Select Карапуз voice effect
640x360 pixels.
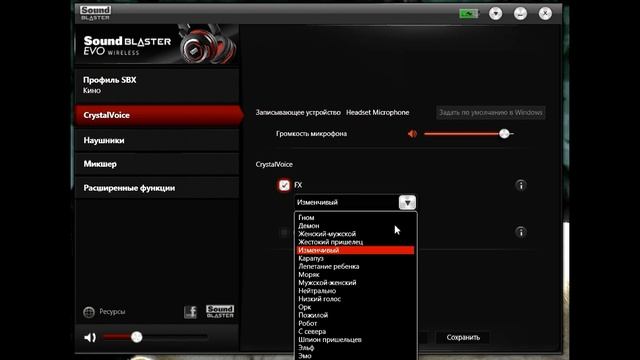click(355, 258)
